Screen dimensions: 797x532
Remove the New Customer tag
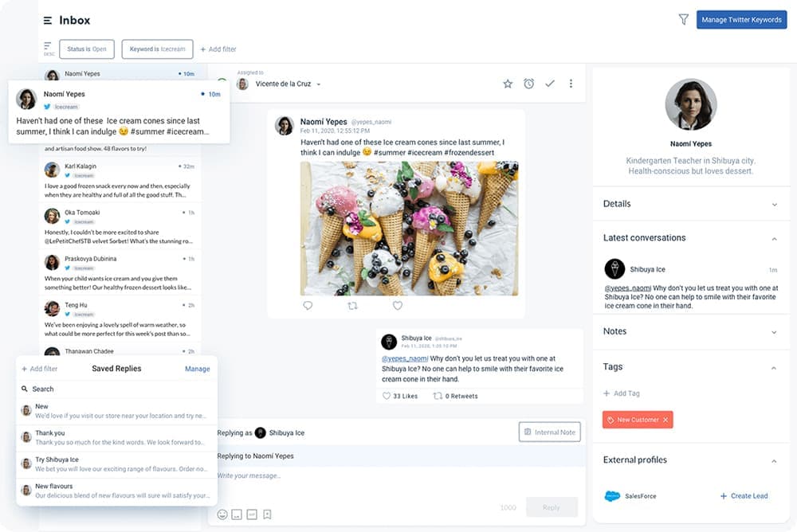[665, 420]
